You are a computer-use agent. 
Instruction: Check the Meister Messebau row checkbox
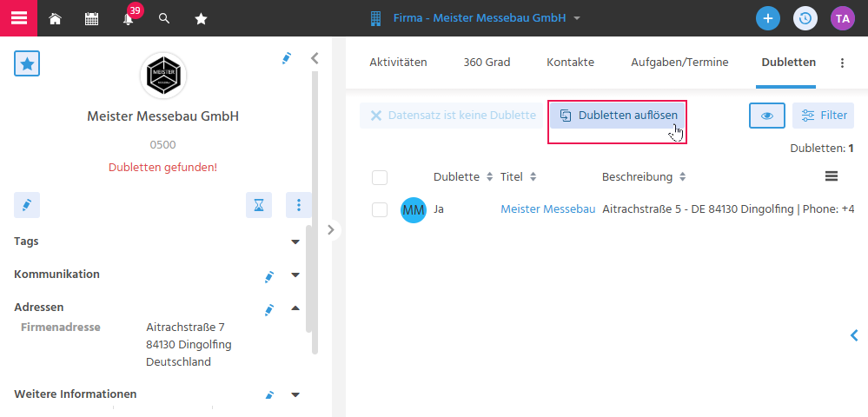click(379, 210)
